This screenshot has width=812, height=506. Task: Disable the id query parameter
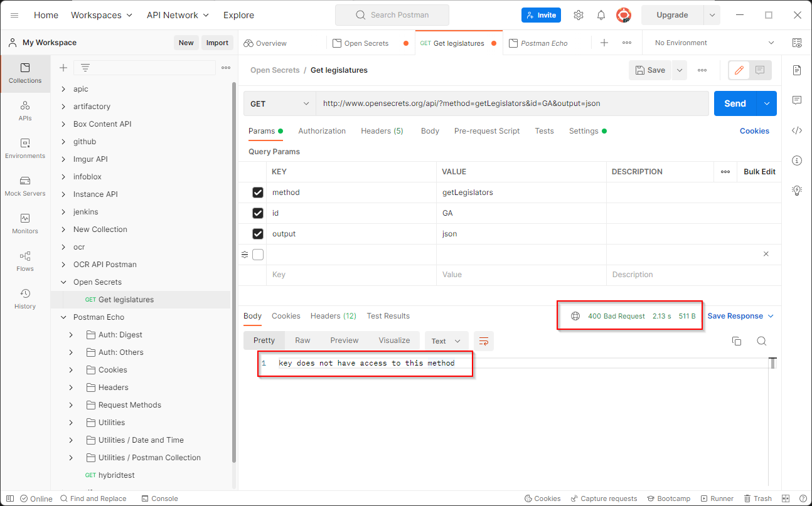[x=258, y=213]
